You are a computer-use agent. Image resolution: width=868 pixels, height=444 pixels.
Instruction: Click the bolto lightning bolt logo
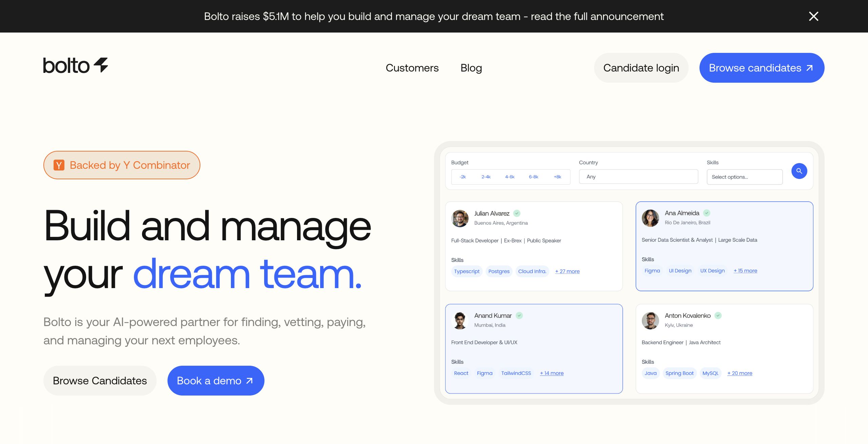[x=101, y=65]
